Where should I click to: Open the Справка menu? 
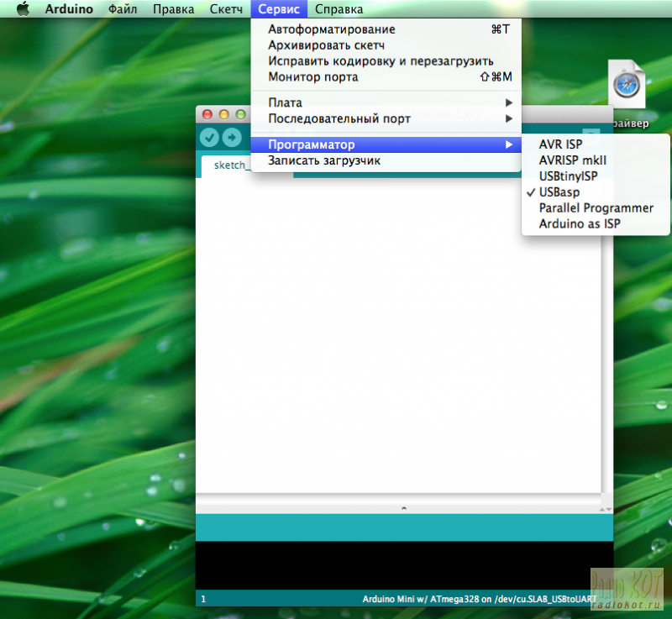point(339,9)
